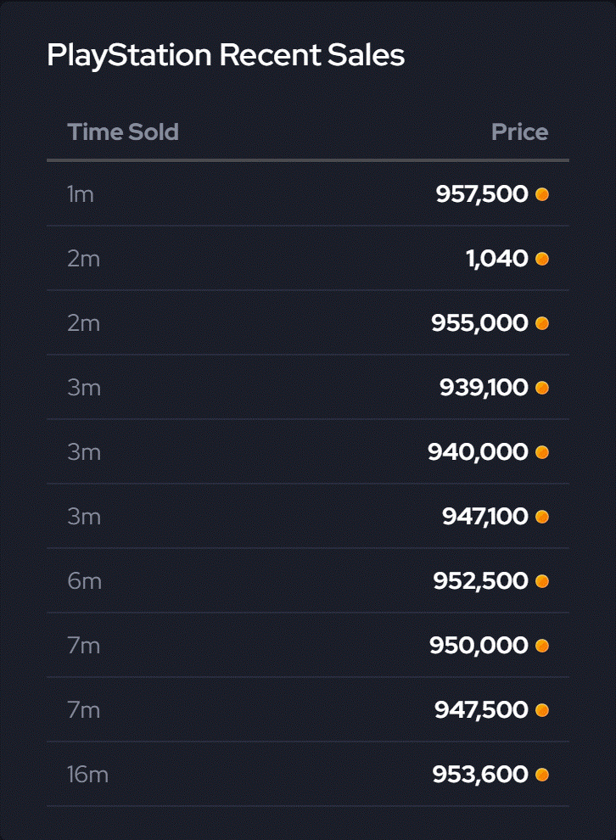The height and width of the screenshot is (840, 616).
Task: Click the 1,040 price value
Action: [x=497, y=259]
